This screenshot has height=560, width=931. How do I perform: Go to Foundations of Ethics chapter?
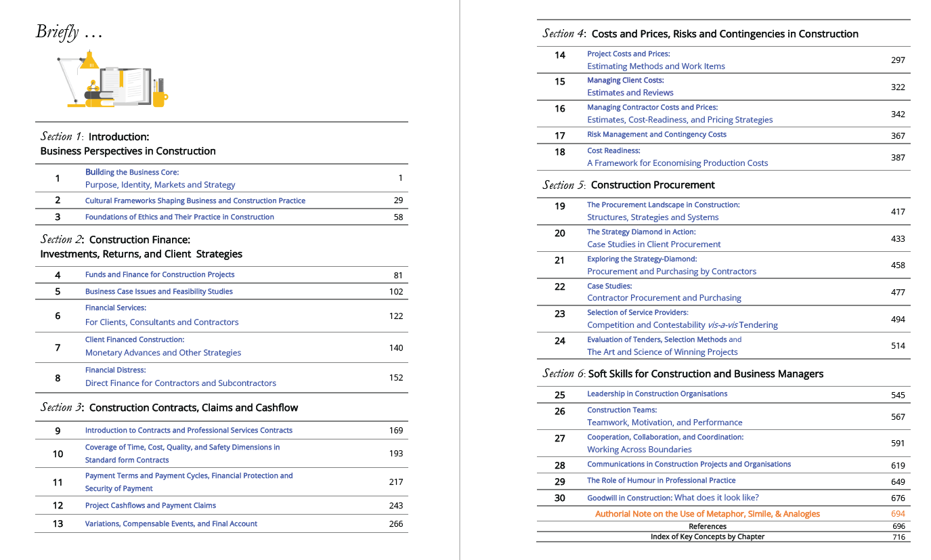(179, 217)
